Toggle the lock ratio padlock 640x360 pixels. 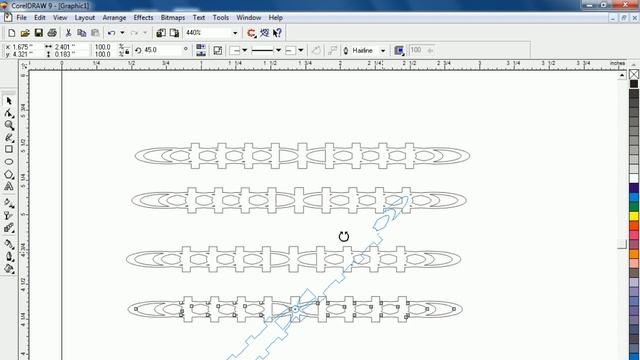coord(127,51)
